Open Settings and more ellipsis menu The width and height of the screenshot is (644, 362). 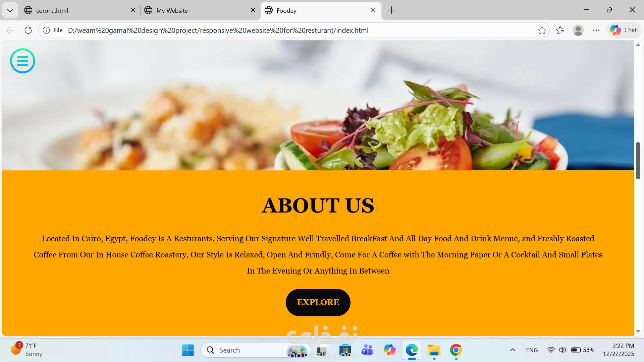(x=596, y=30)
